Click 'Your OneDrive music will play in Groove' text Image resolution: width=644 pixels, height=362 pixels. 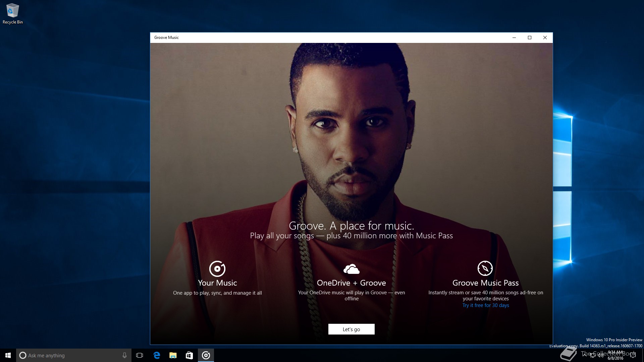click(x=351, y=296)
